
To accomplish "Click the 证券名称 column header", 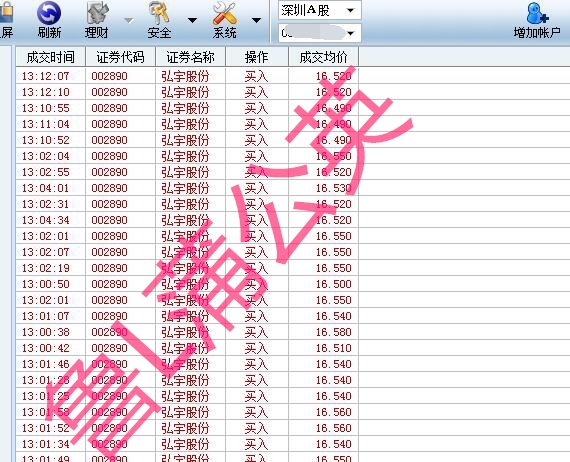I will [190, 57].
